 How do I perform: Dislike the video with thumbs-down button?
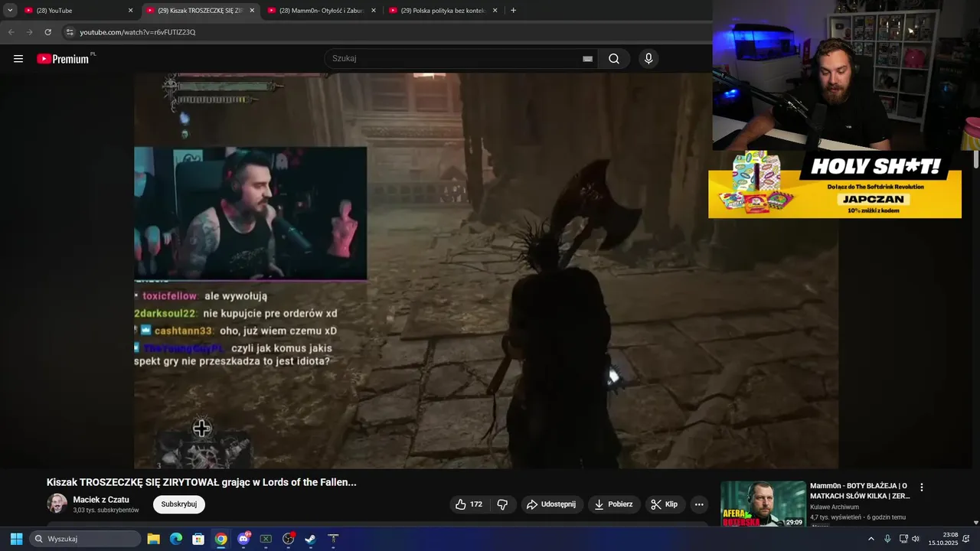(503, 504)
